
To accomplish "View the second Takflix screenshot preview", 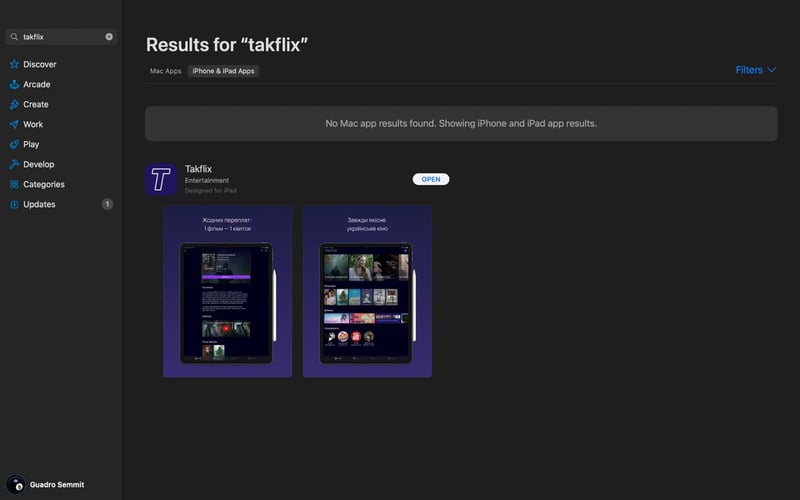I will coord(367,291).
